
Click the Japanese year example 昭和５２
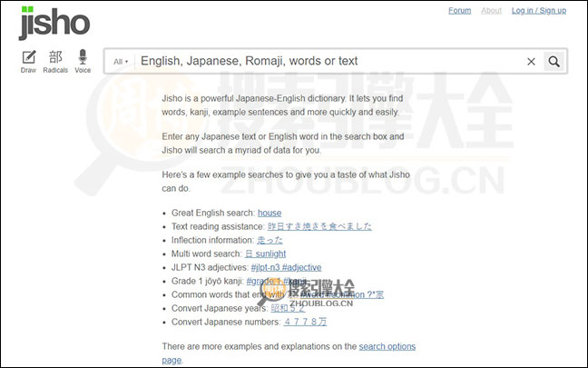[x=288, y=308]
